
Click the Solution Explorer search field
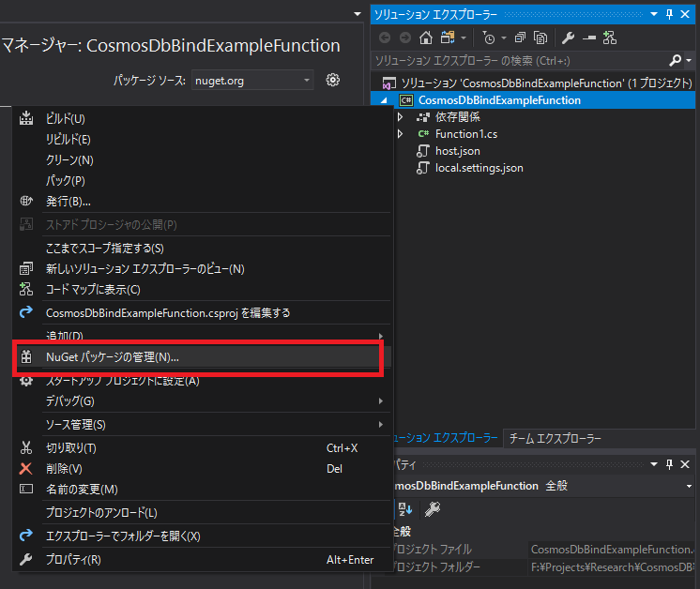pos(518,61)
